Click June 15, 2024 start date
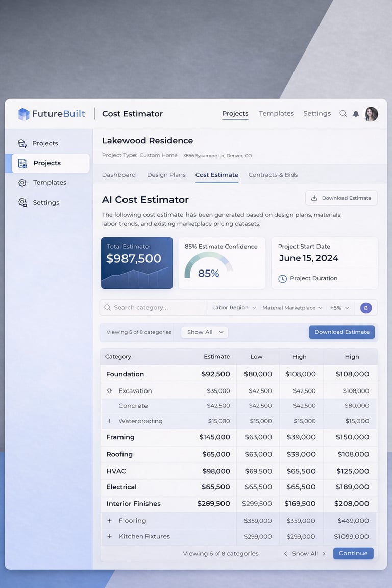 (309, 258)
